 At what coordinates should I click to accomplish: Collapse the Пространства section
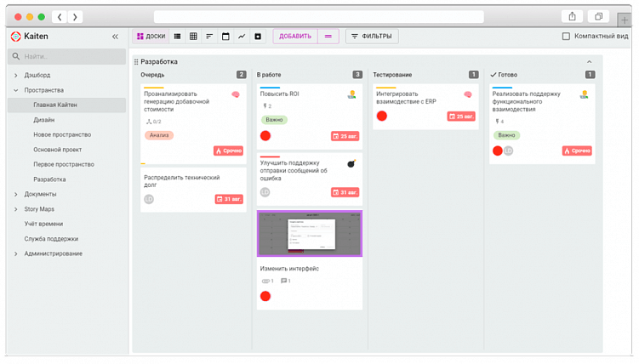[16, 90]
